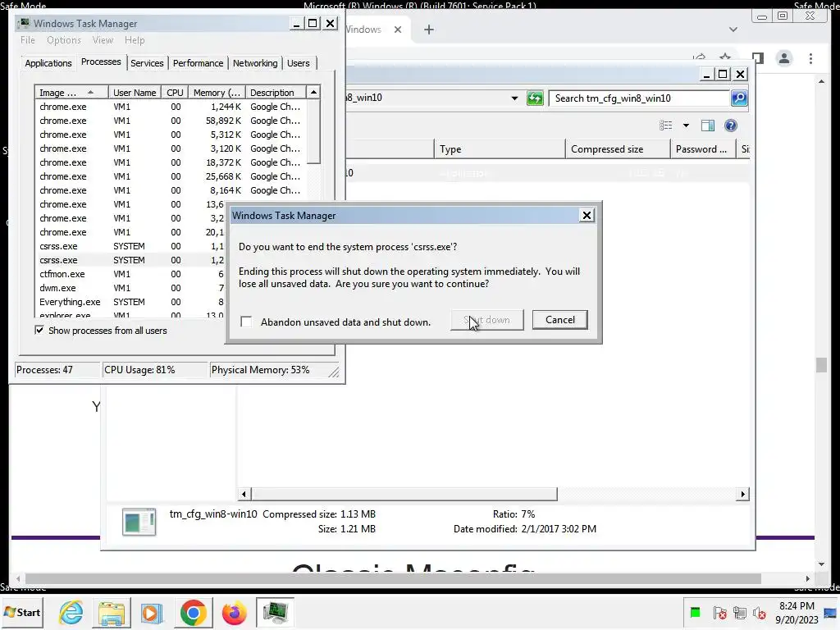840x630 pixels.
Task: Click the clock showing 8:24 PM
Action: coord(797,612)
